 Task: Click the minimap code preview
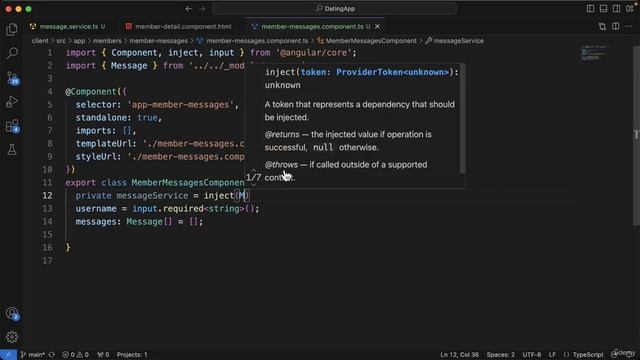click(594, 53)
